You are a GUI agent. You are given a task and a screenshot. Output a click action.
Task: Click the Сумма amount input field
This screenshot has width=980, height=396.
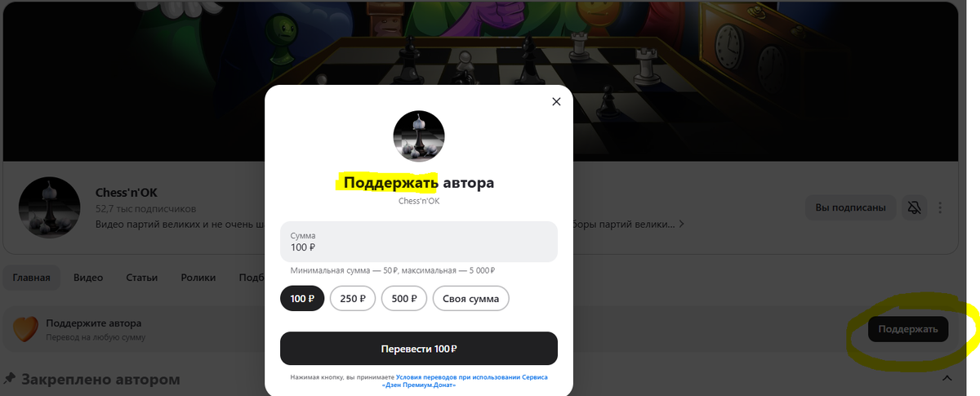419,242
